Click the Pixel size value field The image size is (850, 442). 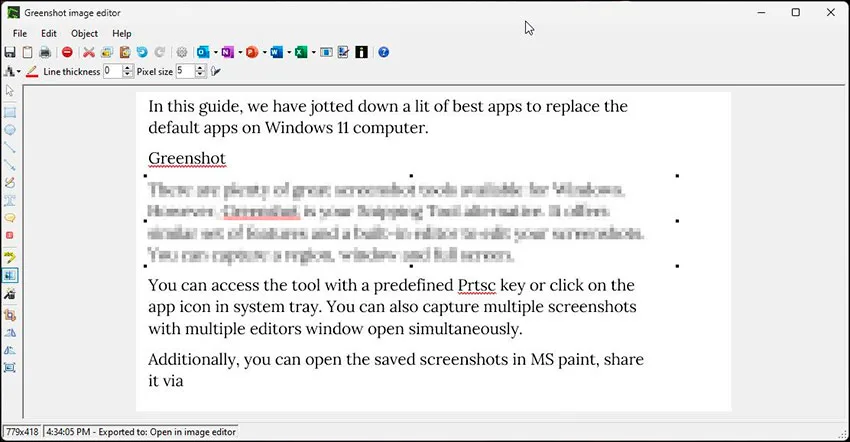[x=185, y=71]
